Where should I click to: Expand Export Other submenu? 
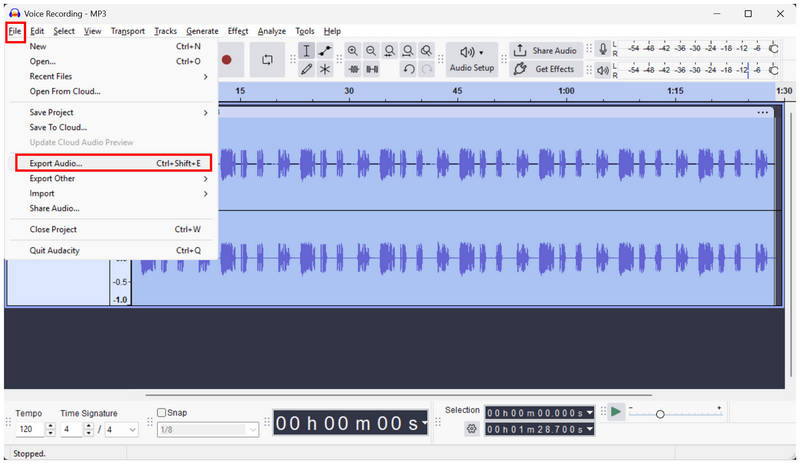pyautogui.click(x=113, y=179)
